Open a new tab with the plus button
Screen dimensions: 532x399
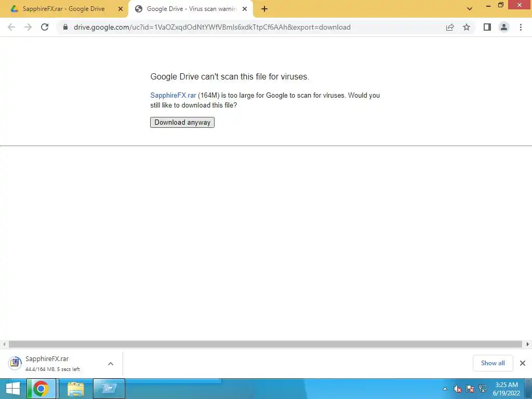tap(264, 9)
